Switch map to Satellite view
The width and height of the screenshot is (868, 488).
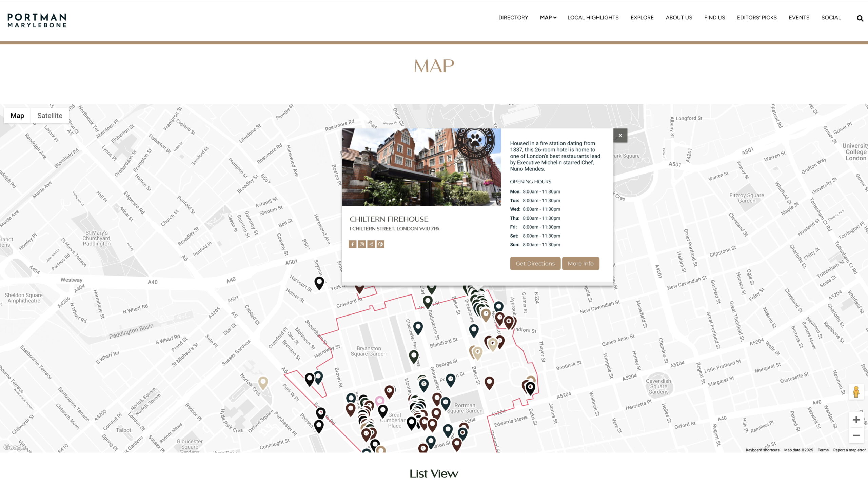(x=50, y=116)
